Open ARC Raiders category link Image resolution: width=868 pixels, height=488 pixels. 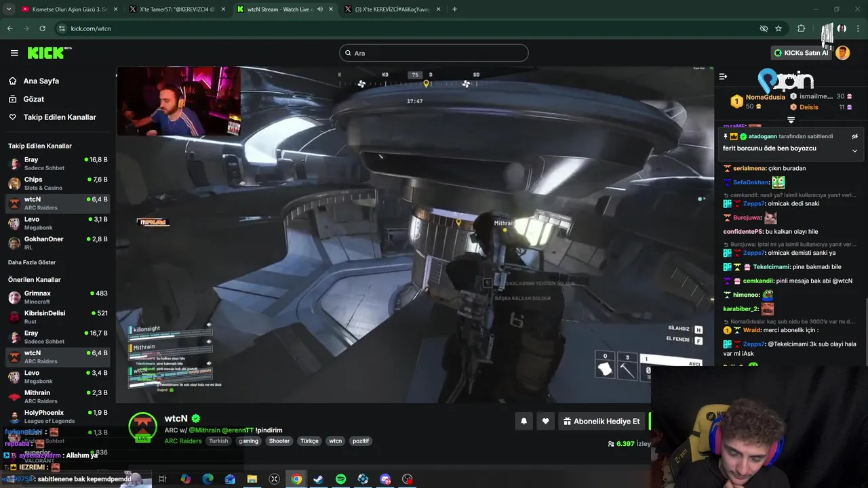[183, 441]
